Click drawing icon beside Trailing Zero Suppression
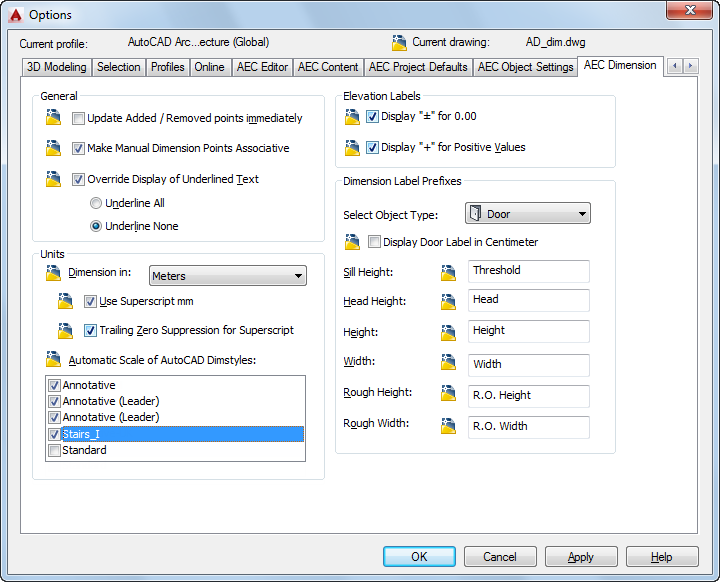The image size is (720, 582). (65, 330)
